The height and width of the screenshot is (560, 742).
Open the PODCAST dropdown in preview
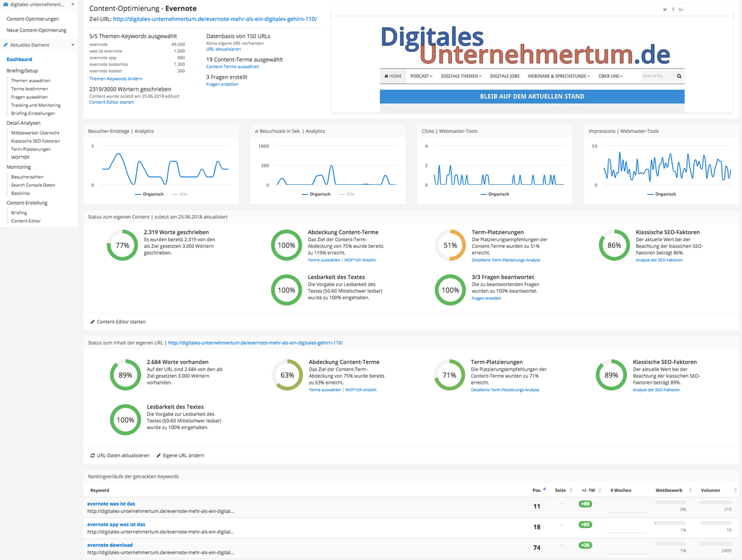[x=421, y=76]
